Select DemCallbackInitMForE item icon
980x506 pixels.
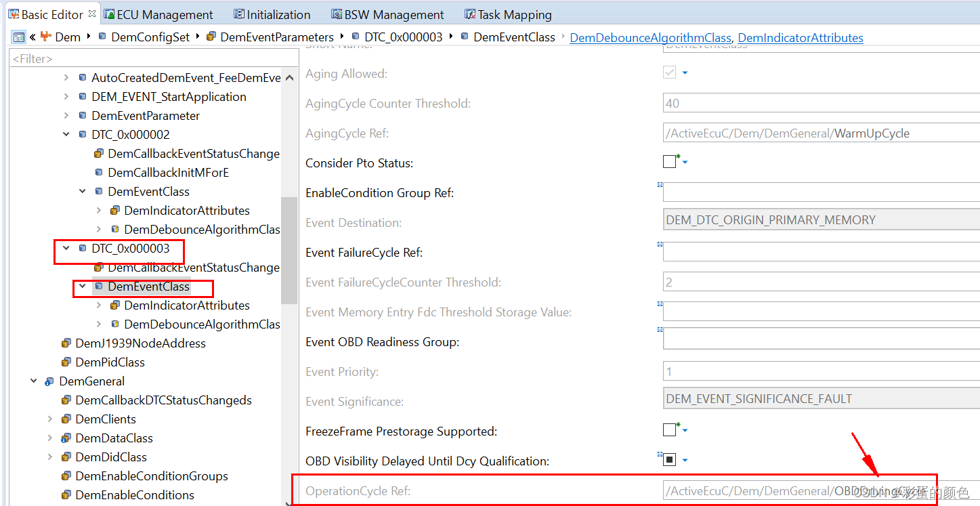[x=99, y=173]
